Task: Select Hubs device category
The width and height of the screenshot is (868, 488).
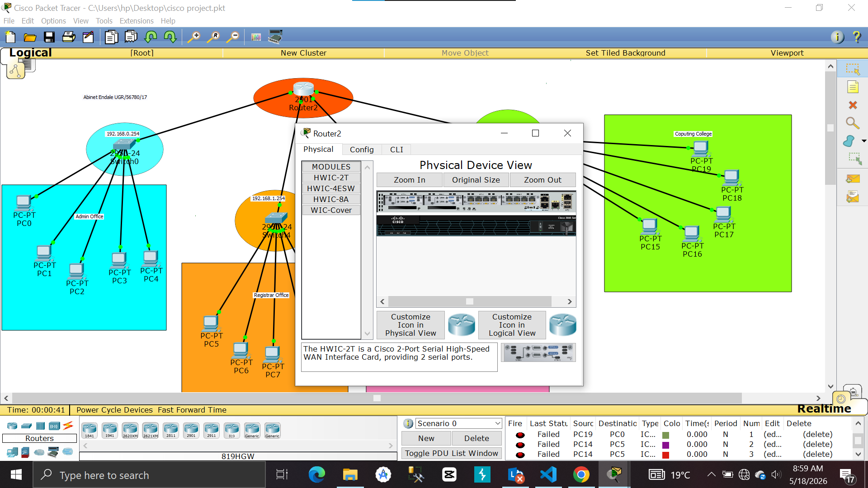Action: click(40, 426)
